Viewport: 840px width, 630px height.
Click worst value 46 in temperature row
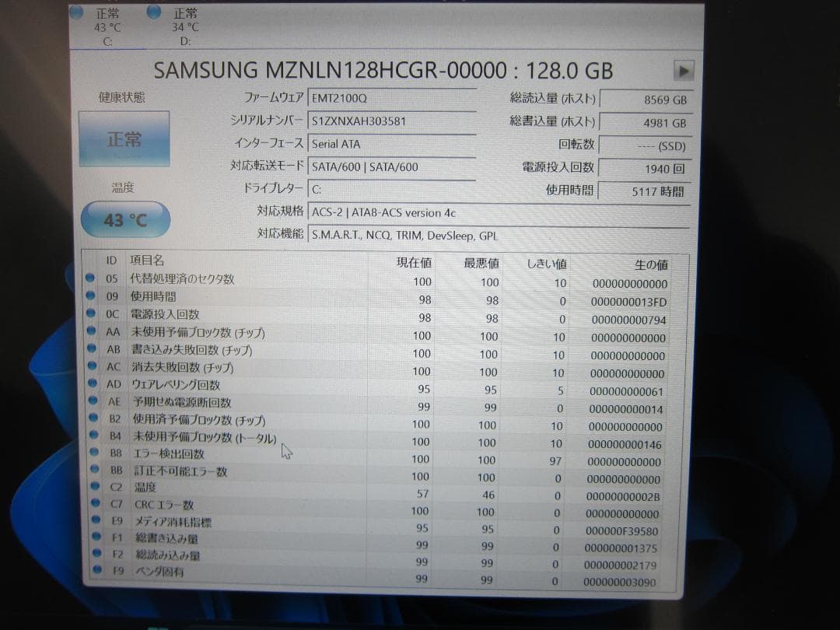(x=488, y=495)
